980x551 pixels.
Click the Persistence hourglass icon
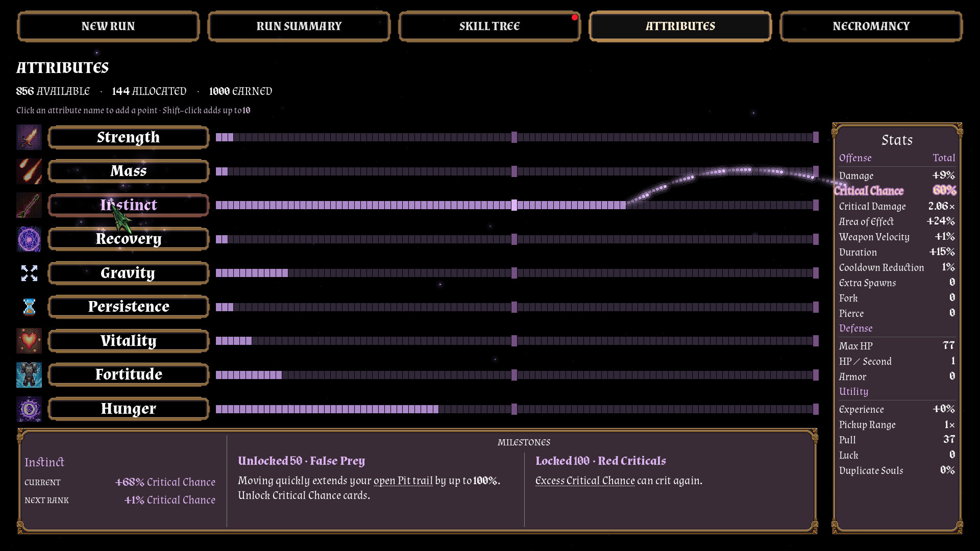click(29, 307)
